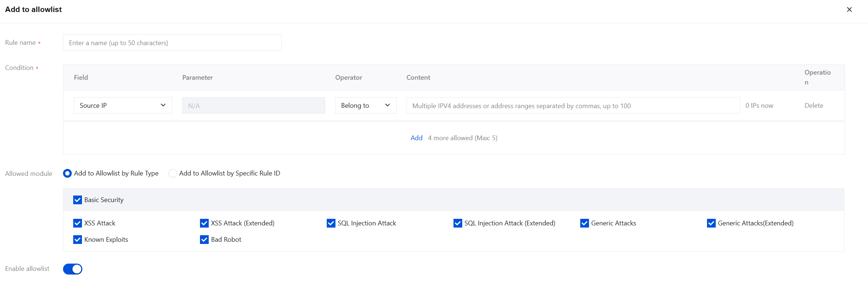This screenshot has width=868, height=288.
Task: Turn off the Enable allowlist switch
Action: [72, 269]
